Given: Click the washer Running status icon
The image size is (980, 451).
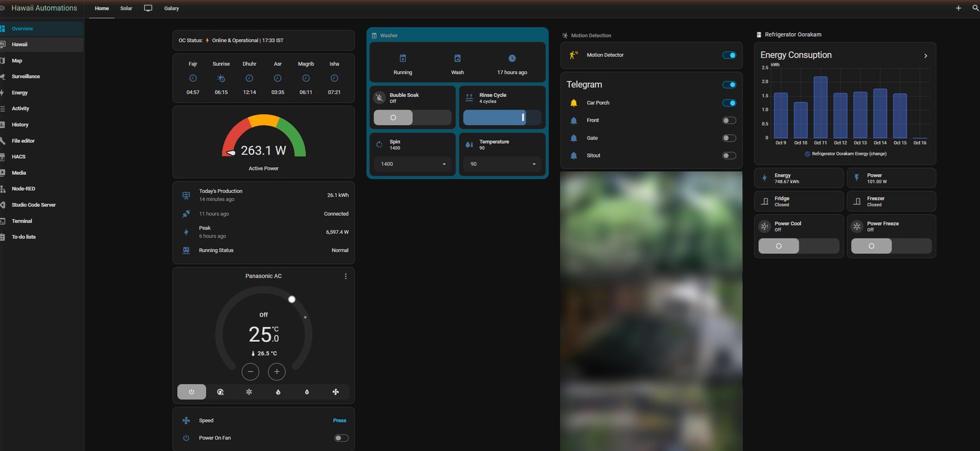Looking at the screenshot, I should (x=403, y=58).
